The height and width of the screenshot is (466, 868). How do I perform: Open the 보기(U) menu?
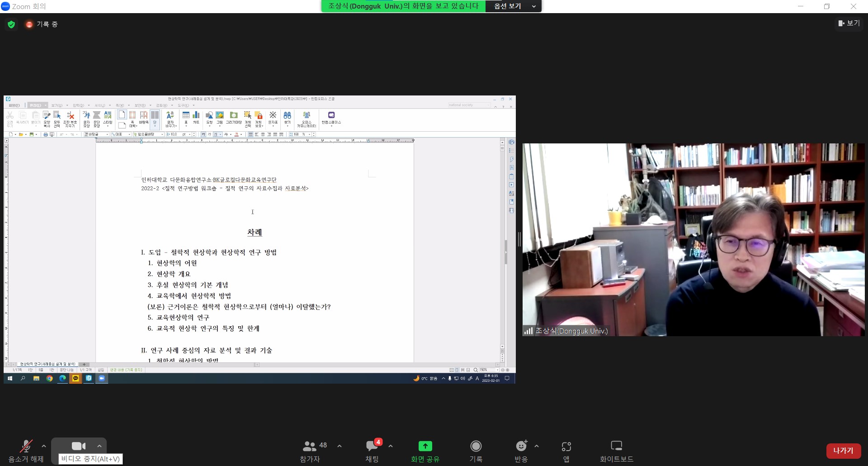coord(57,105)
